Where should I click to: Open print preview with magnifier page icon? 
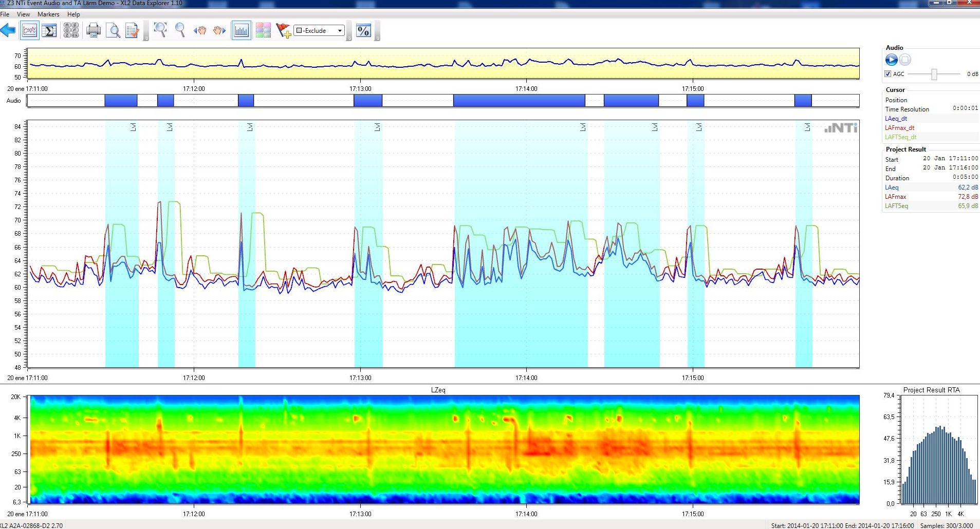[x=113, y=31]
